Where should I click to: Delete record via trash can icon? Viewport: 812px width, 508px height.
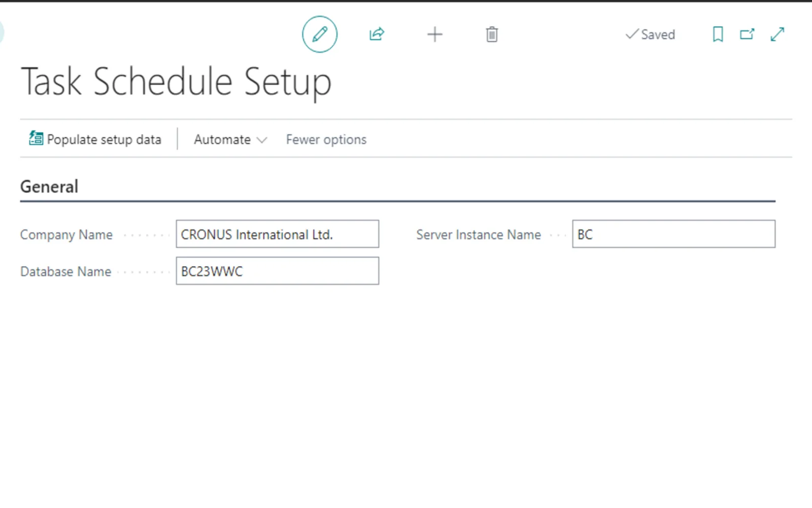point(492,35)
